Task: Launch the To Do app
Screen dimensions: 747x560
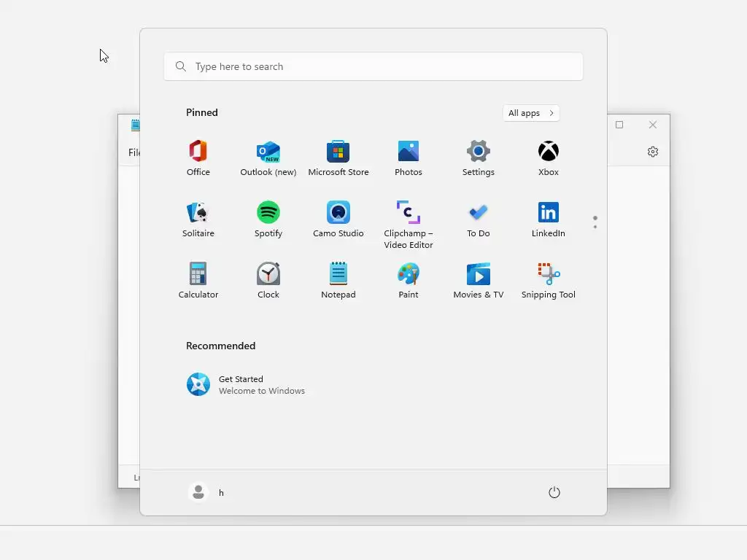Action: click(x=479, y=219)
